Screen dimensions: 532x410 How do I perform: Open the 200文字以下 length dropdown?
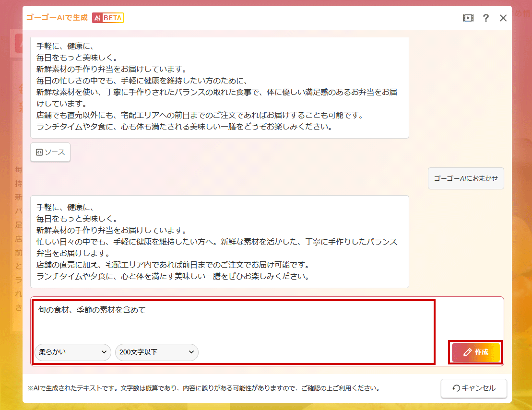pos(156,352)
